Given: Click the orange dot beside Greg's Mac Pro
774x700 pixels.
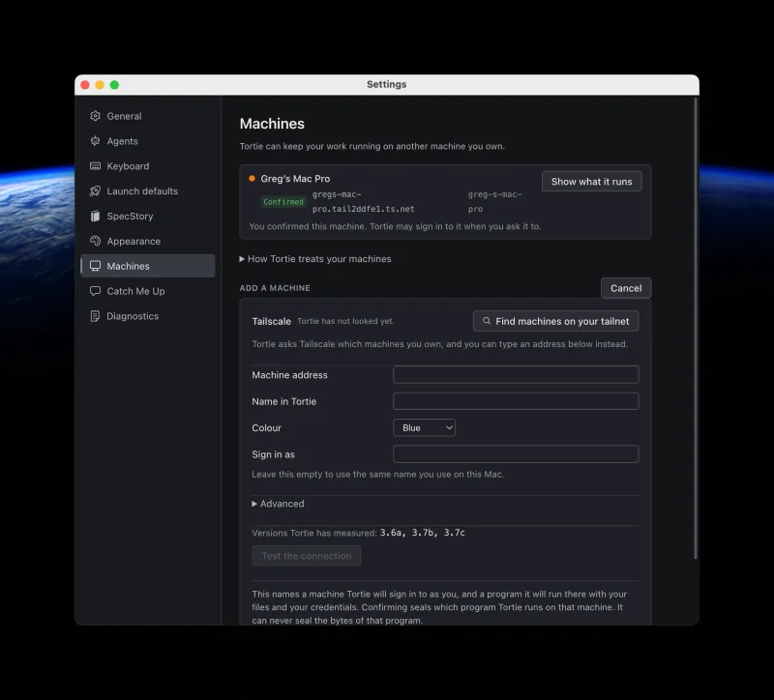Looking at the screenshot, I should click(252, 179).
